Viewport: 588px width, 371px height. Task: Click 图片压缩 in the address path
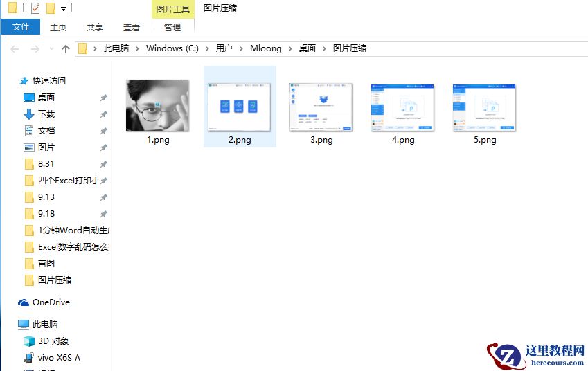pos(350,48)
